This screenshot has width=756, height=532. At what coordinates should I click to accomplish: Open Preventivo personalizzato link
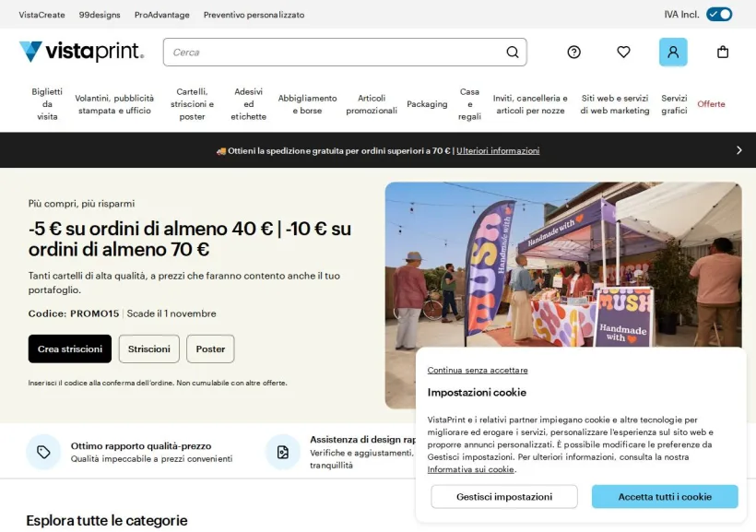(254, 15)
